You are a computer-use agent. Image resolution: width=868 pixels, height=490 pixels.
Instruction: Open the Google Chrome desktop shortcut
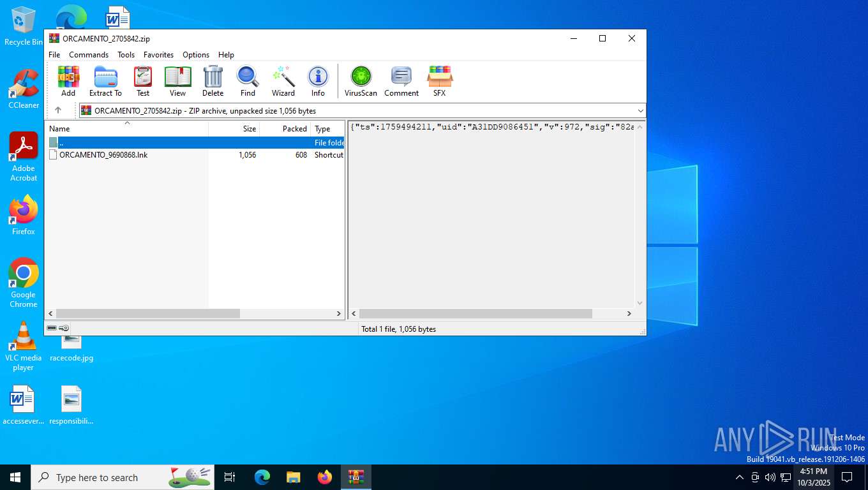click(24, 283)
